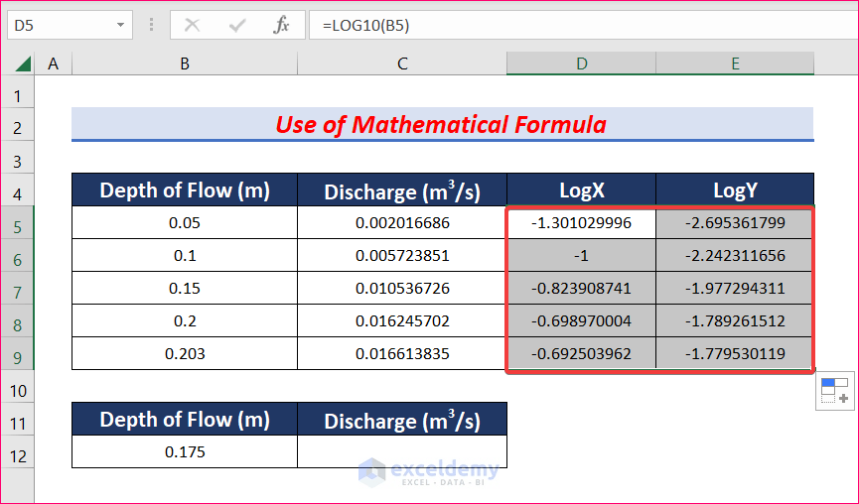
Task: Select empty Discharge cell in row 12
Action: point(402,452)
